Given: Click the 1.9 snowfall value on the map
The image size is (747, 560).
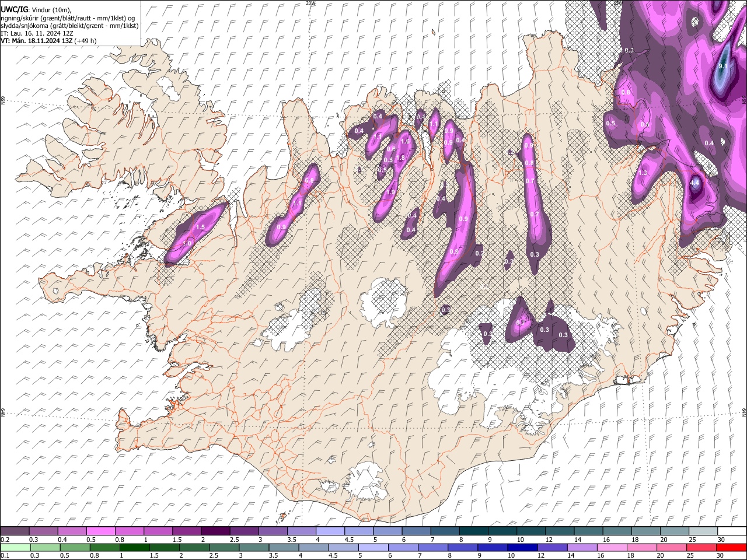Looking at the screenshot, I should point(391,192).
